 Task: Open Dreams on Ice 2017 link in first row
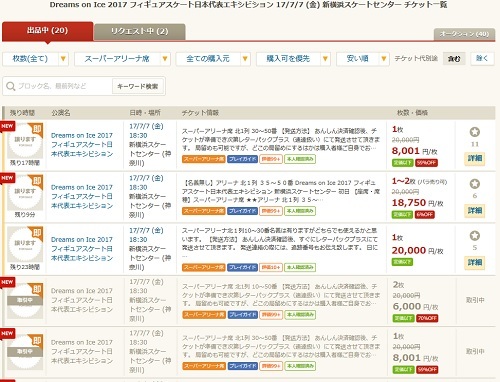(x=82, y=144)
